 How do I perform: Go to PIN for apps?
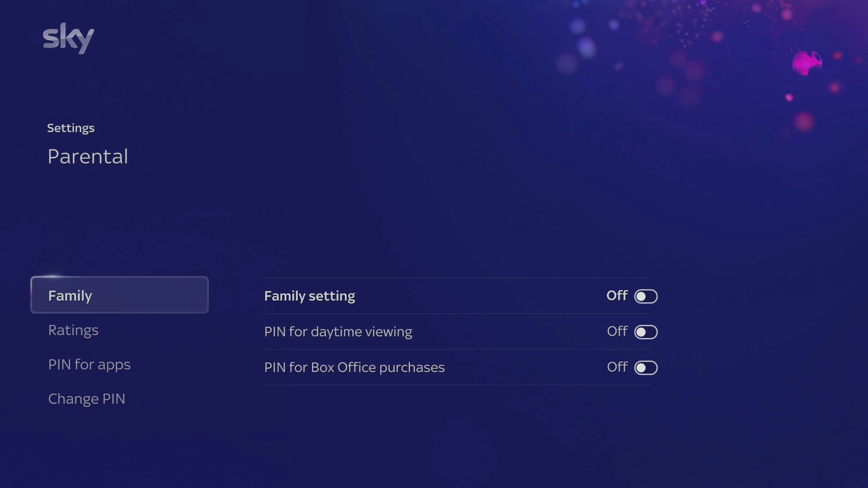pos(89,365)
